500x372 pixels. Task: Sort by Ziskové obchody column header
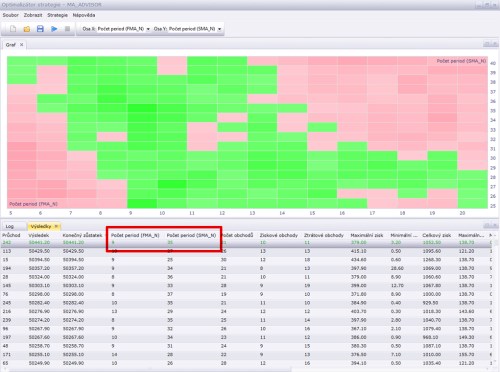tap(279, 235)
